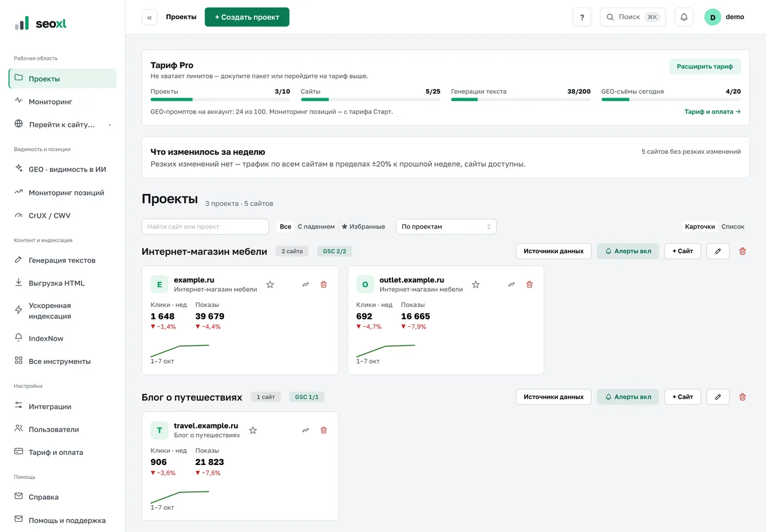Delete the Интернет-магазин мебели project
The image size is (766, 532).
[743, 251]
